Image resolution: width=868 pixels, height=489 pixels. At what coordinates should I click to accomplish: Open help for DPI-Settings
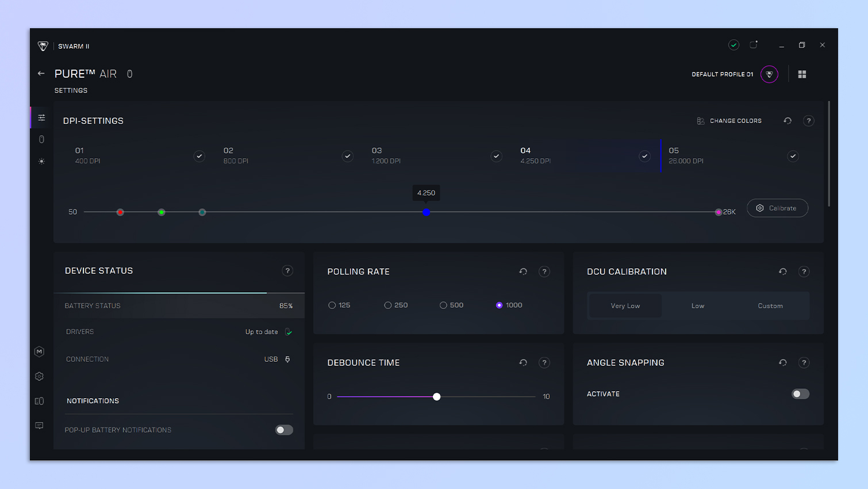point(809,121)
